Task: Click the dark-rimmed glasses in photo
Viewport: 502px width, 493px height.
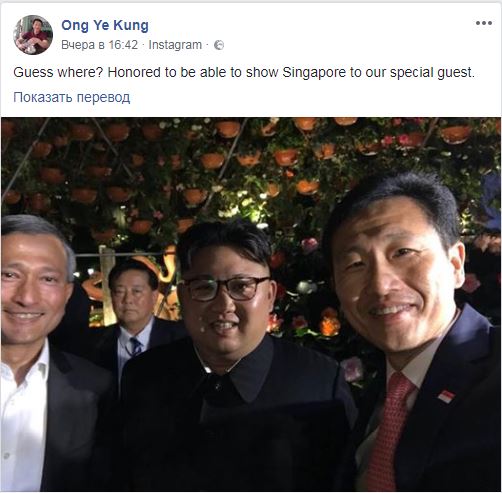Action: [x=227, y=288]
